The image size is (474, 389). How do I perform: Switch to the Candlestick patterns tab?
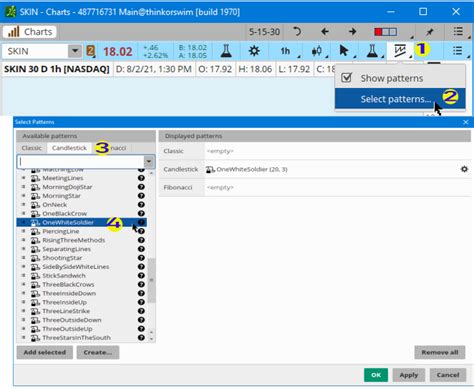(69, 148)
